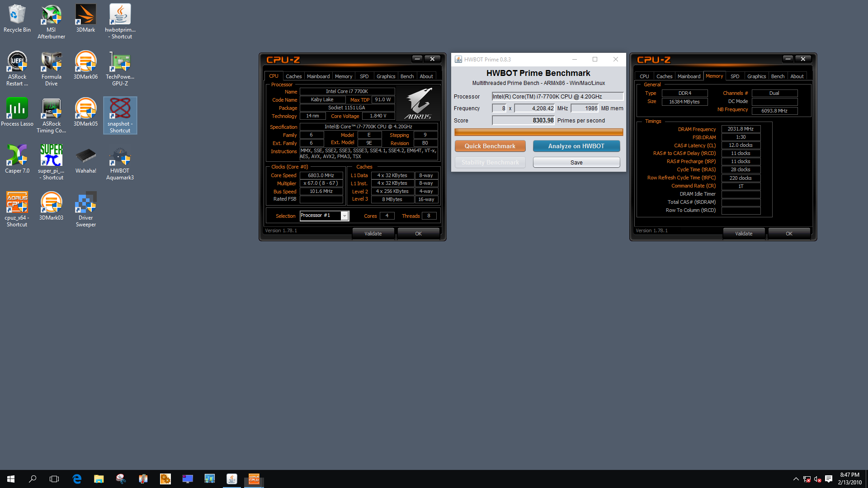This screenshot has height=488, width=868.
Task: Open Mainboard tab in right CPU-Z window
Action: coord(689,76)
